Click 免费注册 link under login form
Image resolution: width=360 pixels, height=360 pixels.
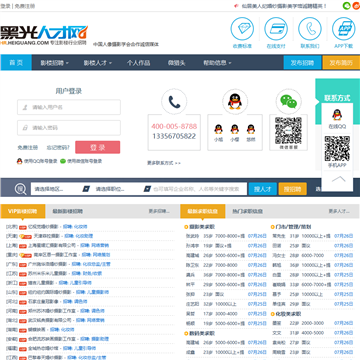pyautogui.click(x=28, y=147)
